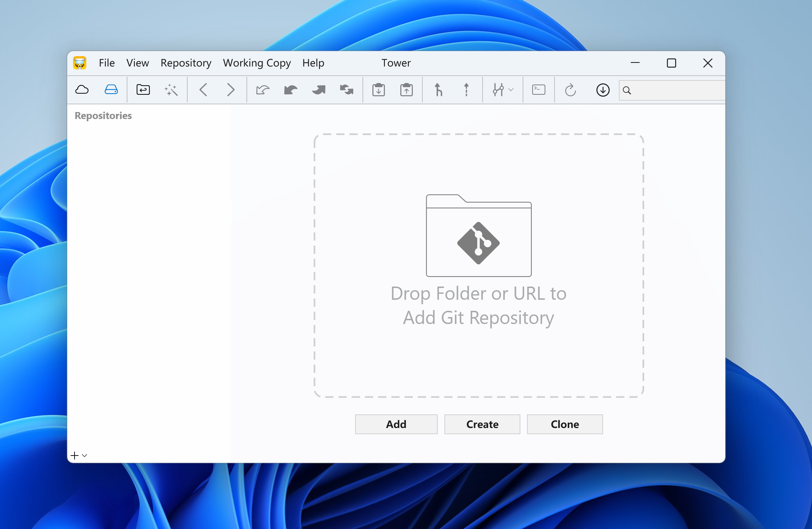The height and width of the screenshot is (529, 812).
Task: Click the Git Flow icon
Action: click(498, 90)
